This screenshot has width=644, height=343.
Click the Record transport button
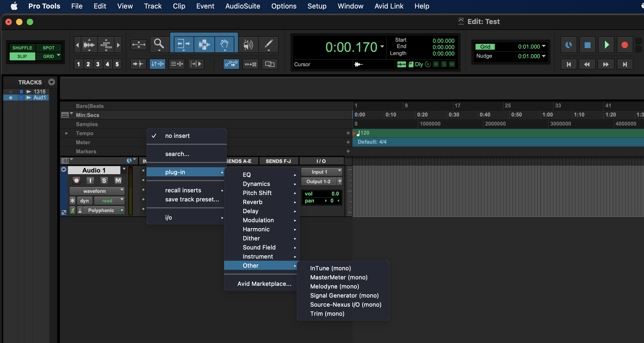pyautogui.click(x=624, y=45)
